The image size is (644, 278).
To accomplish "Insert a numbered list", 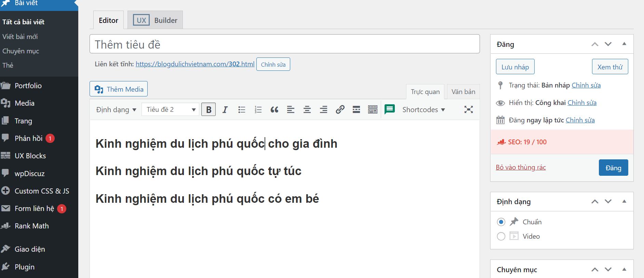I will tap(258, 109).
